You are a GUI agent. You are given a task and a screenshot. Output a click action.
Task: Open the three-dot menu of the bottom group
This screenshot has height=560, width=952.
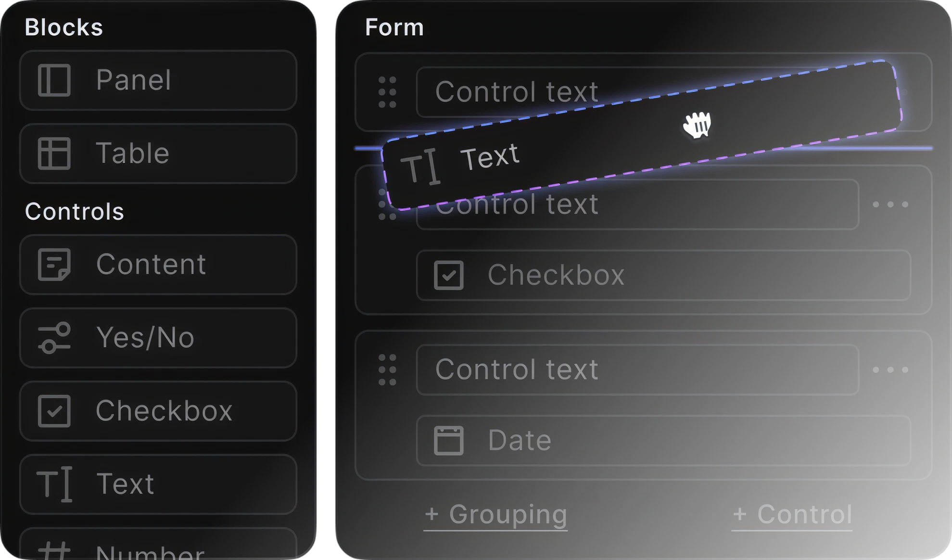click(890, 370)
